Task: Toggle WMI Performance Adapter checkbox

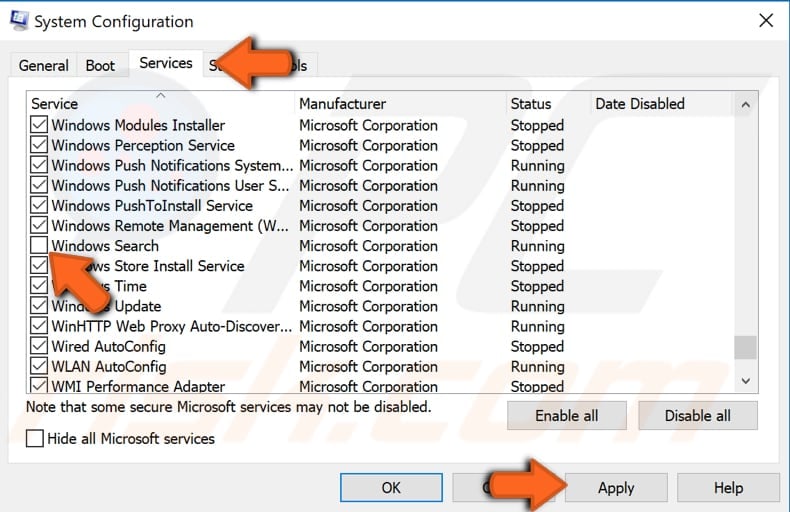Action: pyautogui.click(x=39, y=386)
